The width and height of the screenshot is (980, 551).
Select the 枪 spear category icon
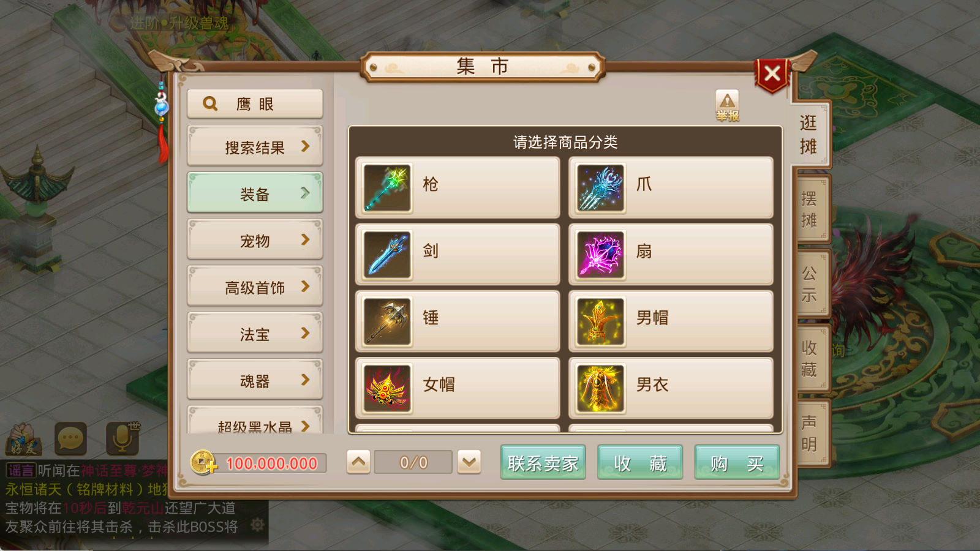[x=387, y=188]
